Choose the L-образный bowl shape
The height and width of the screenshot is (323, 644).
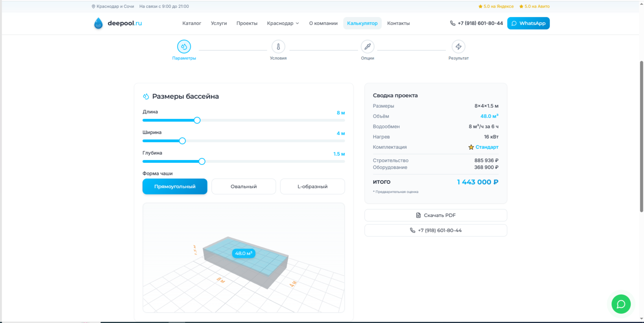click(x=313, y=187)
